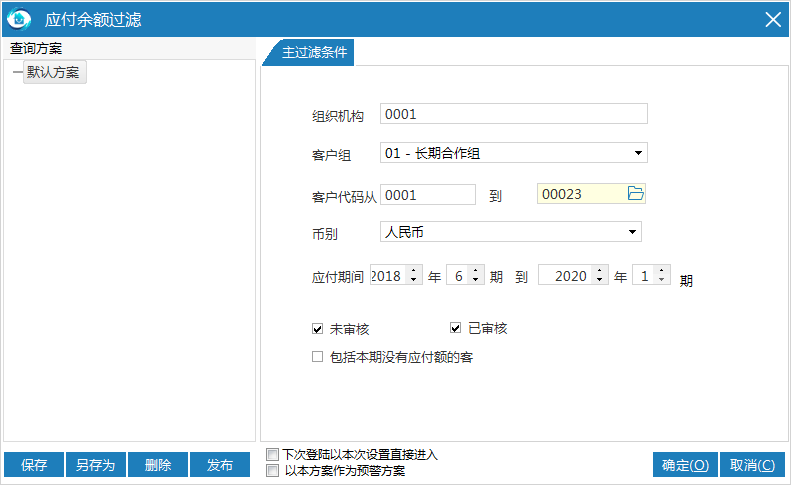Viewport: 791px width, 485px height.
Task: Select 默认方案 in the query scheme tree
Action: tap(53, 72)
